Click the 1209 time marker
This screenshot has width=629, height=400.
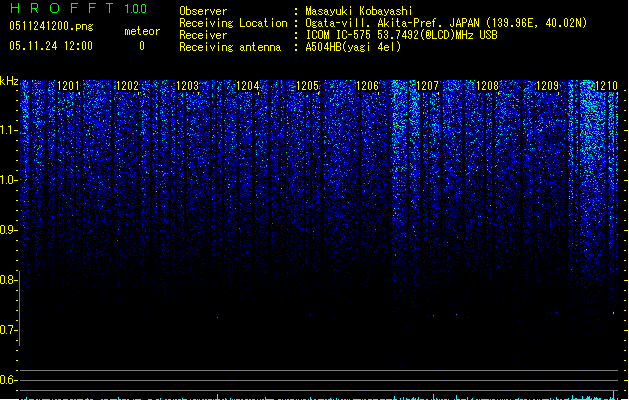point(547,86)
